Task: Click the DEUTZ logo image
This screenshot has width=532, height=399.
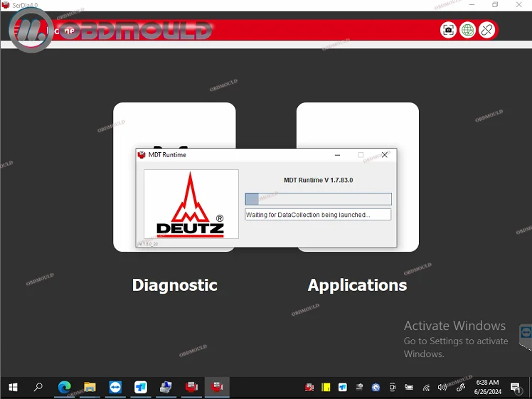Action: [191, 204]
